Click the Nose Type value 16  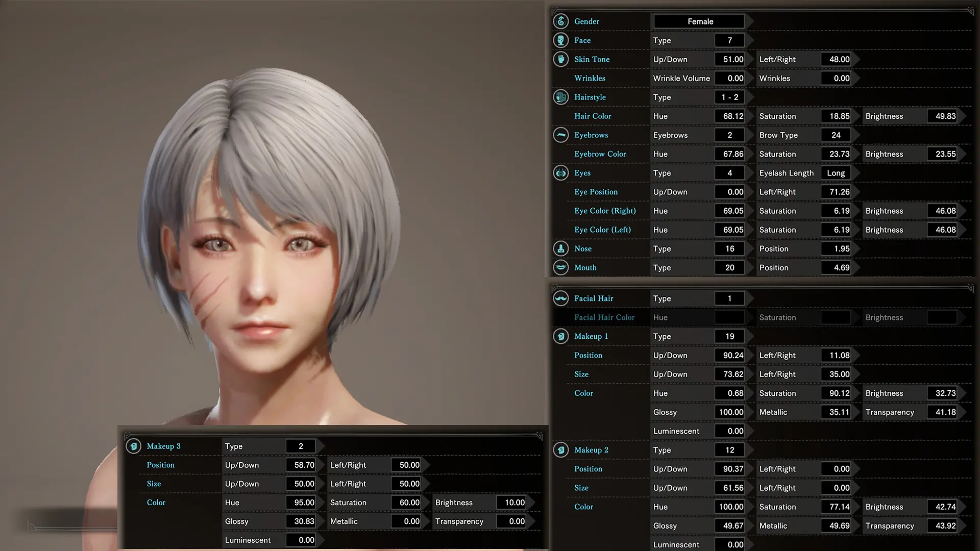[x=729, y=248]
